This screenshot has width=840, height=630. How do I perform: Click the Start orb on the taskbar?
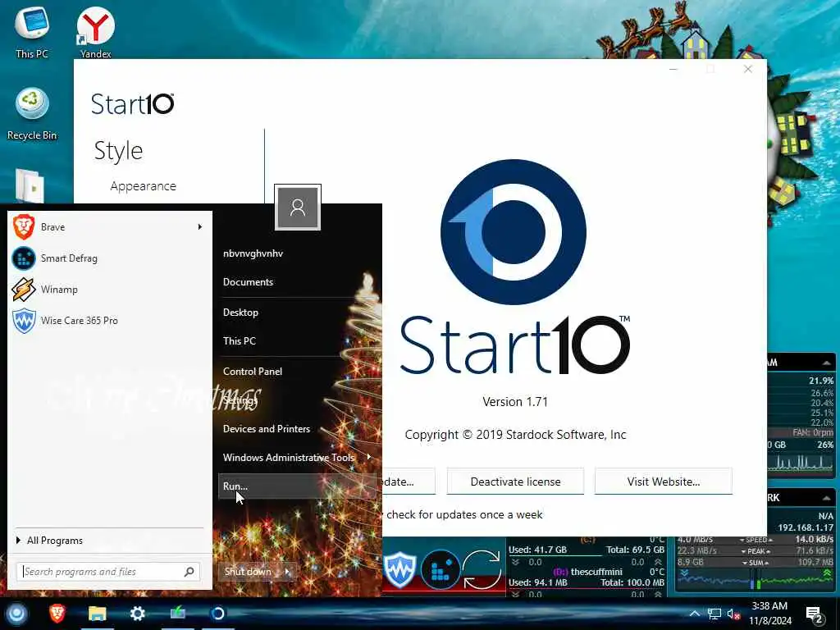pyautogui.click(x=16, y=614)
